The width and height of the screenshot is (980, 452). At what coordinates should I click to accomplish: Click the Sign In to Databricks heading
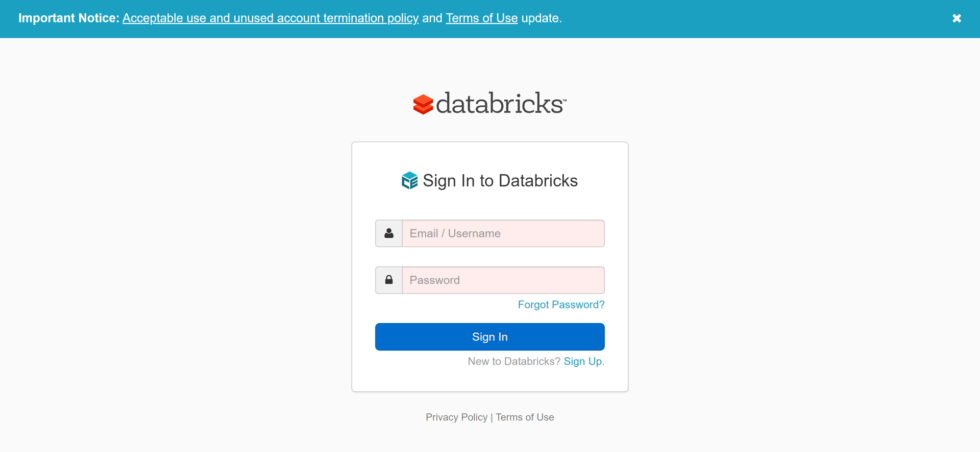pos(500,180)
